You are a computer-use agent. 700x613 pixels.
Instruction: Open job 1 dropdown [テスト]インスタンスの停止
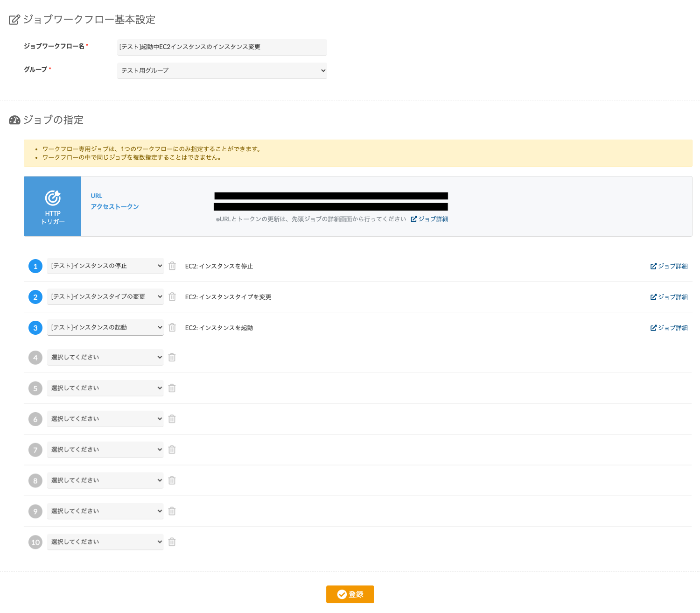(x=105, y=266)
